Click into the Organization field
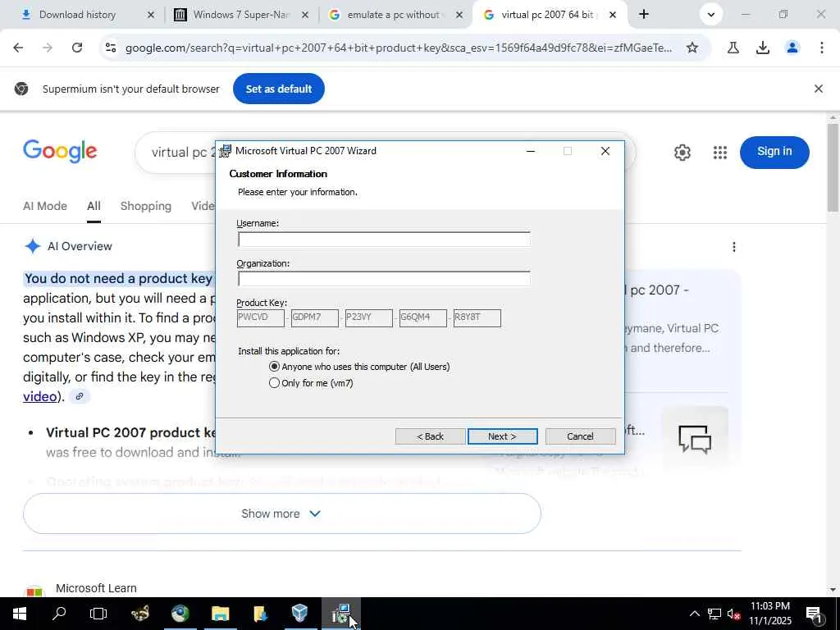Screen dimensions: 840x630 click(x=384, y=279)
